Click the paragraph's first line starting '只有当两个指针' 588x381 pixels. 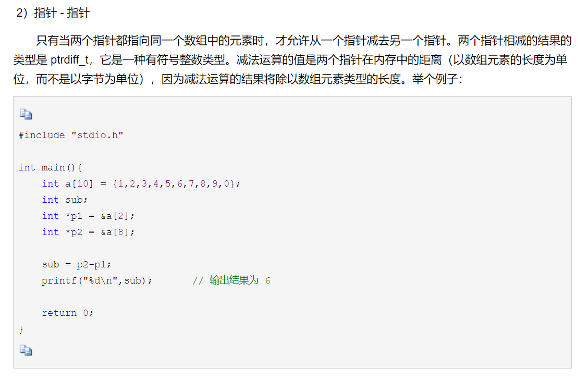coord(304,41)
